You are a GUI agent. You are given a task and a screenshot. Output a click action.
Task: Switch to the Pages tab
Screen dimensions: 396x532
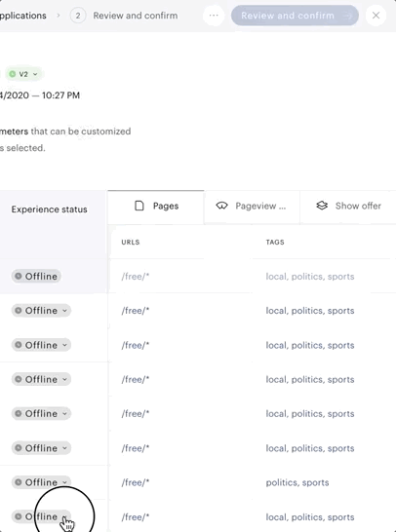(156, 206)
